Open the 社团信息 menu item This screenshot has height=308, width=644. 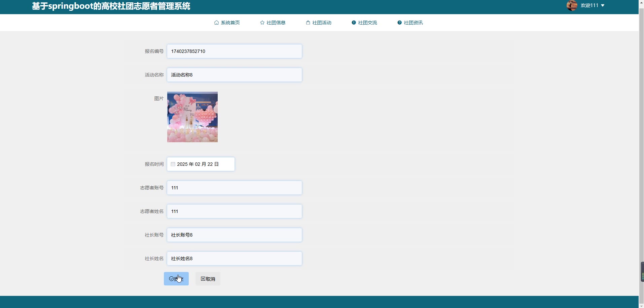tap(273, 23)
